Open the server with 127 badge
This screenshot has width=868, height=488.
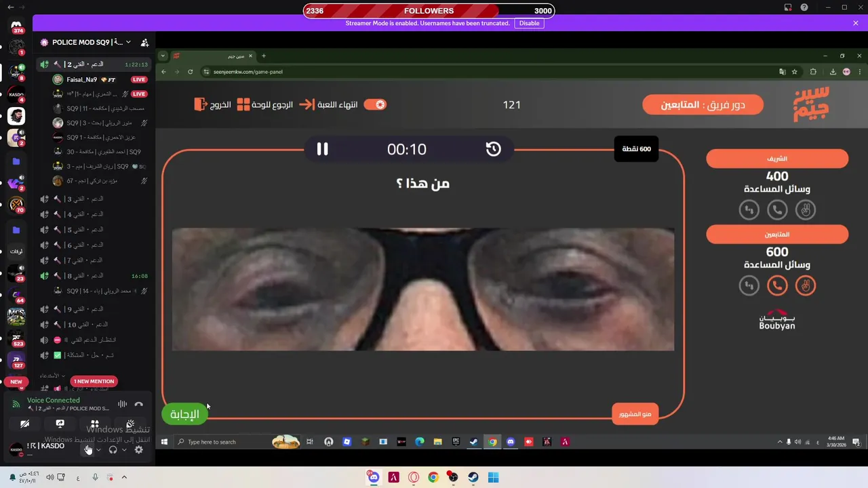[x=16, y=359]
